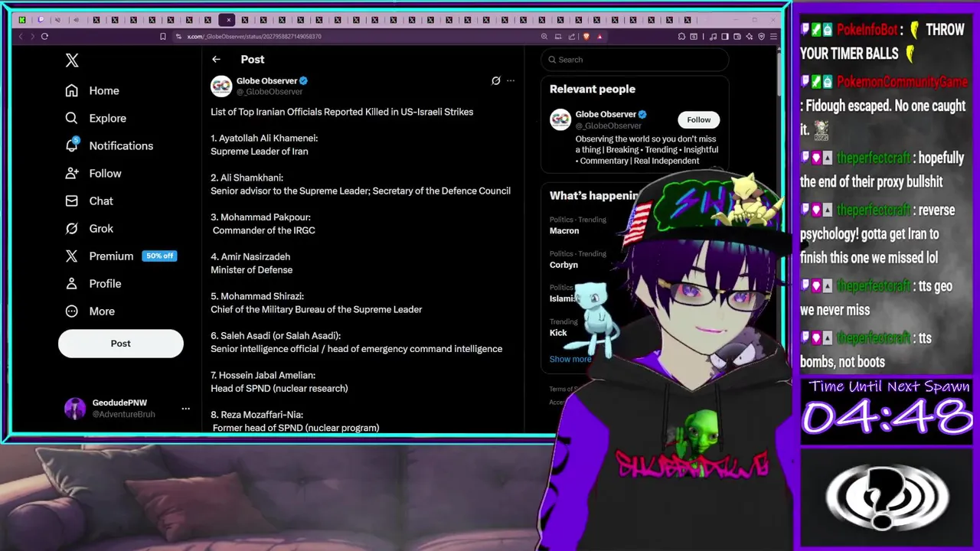Open Brave VPN shield icon
The image size is (980, 551).
pyautogui.click(x=762, y=36)
